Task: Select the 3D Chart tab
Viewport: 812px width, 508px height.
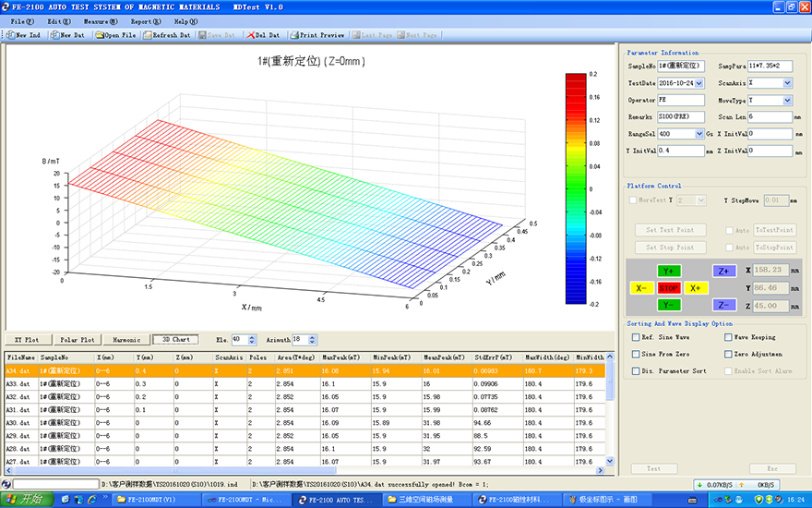Action: tap(176, 340)
